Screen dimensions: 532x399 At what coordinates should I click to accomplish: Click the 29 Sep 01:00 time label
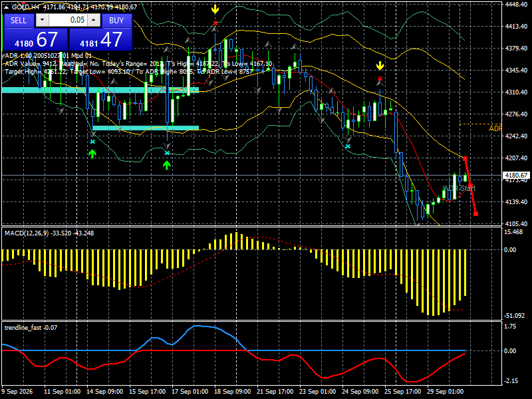[x=445, y=392]
